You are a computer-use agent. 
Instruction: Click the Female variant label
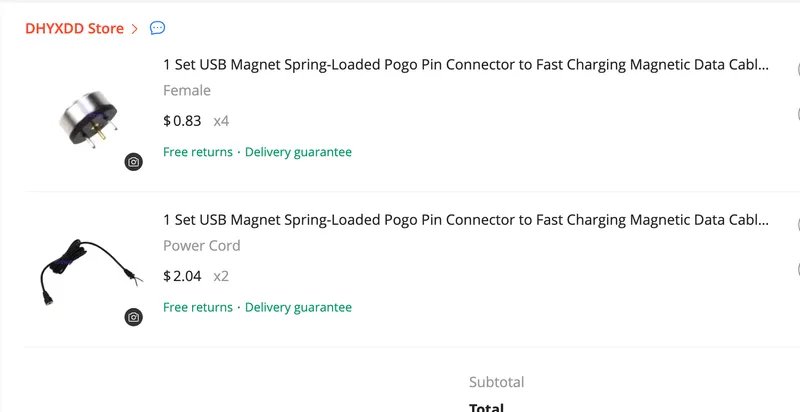[187, 91]
